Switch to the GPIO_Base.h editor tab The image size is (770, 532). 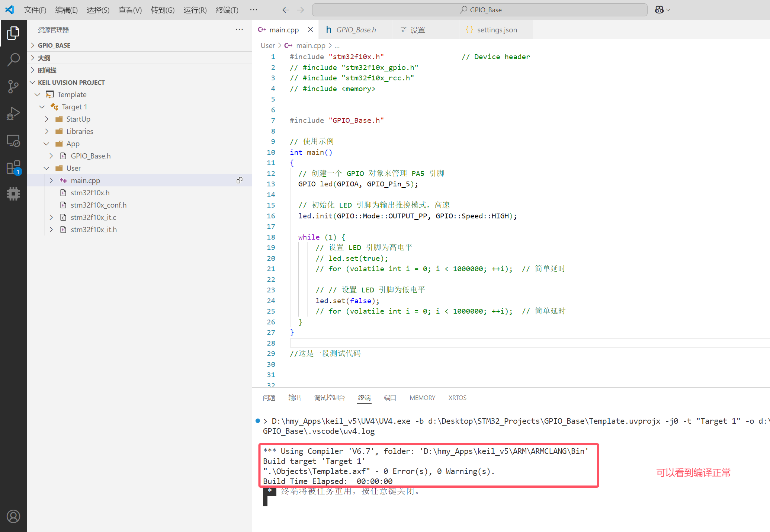click(x=356, y=30)
